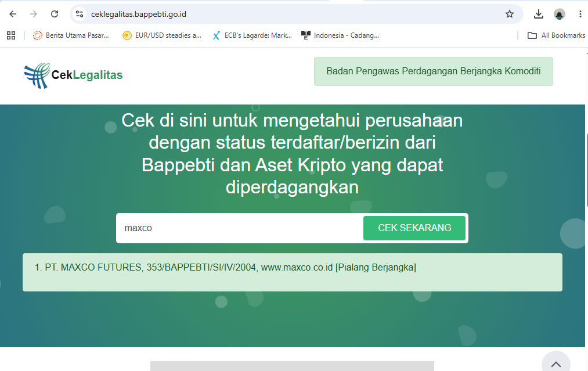588x371 pixels.
Task: Open the All Bookmarks folder
Action: tap(556, 35)
